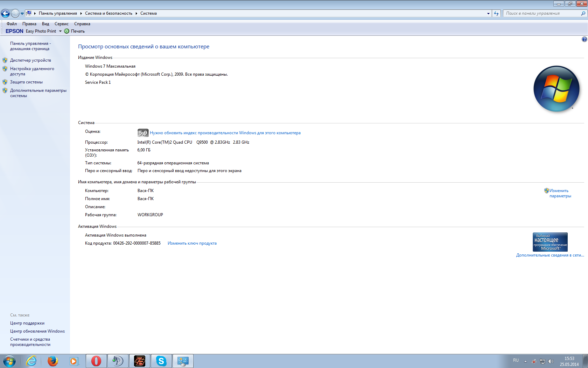The image size is (588, 368).
Task: Expand the arrow after Панель управления breadcrumb
Action: (x=81, y=13)
